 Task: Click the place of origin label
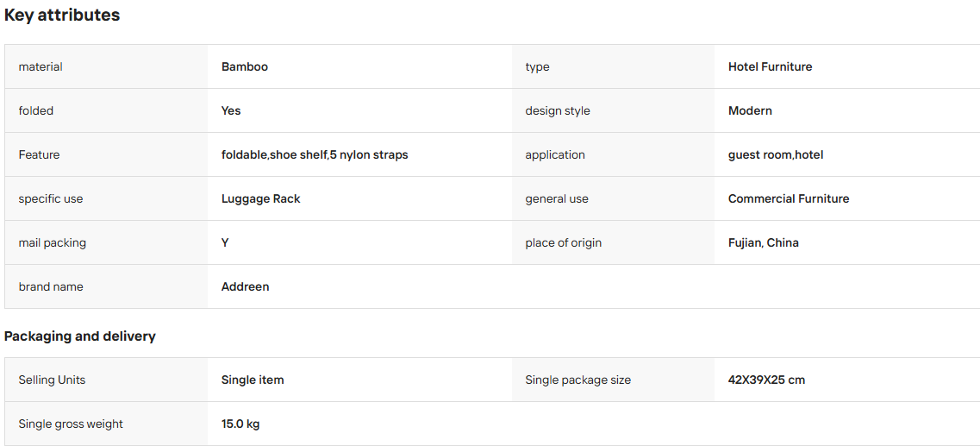click(563, 242)
